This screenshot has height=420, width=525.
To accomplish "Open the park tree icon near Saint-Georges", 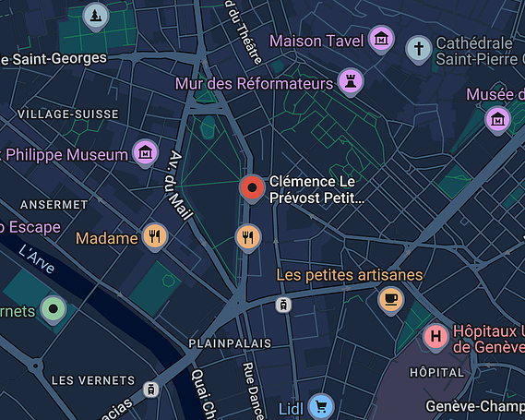I will point(96,16).
